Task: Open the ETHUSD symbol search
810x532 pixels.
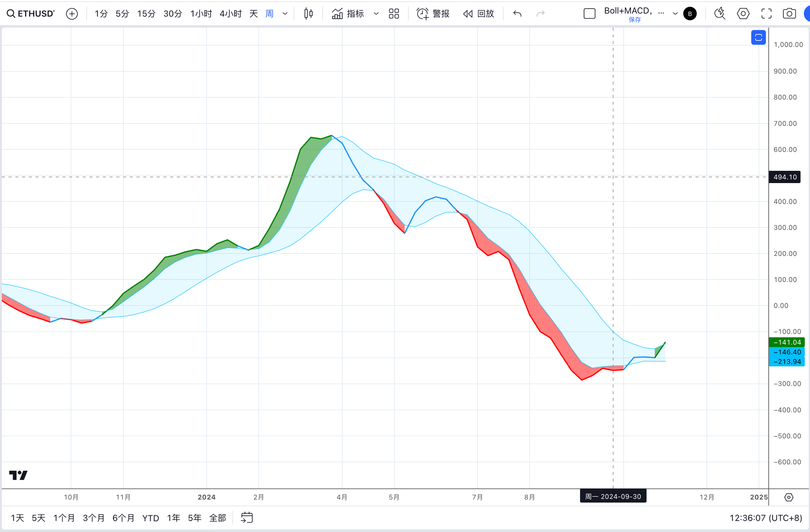Action: click(x=31, y=14)
